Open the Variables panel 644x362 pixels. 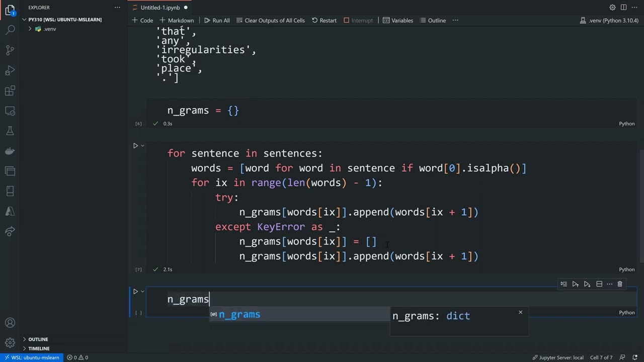pos(398,21)
